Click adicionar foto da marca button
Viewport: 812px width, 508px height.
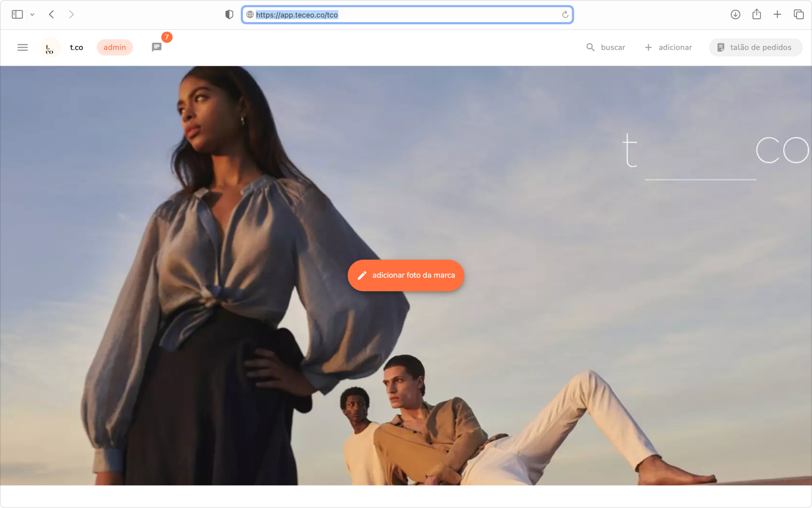tap(406, 275)
